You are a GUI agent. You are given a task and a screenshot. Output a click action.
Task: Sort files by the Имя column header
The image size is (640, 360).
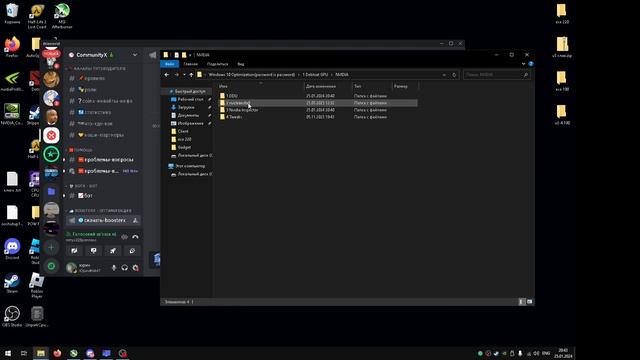pos(260,86)
